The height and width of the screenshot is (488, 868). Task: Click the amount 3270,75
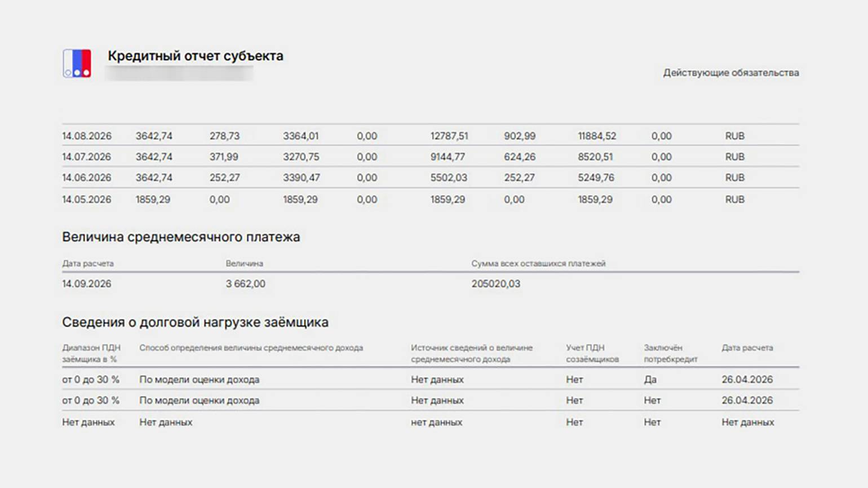(x=301, y=157)
